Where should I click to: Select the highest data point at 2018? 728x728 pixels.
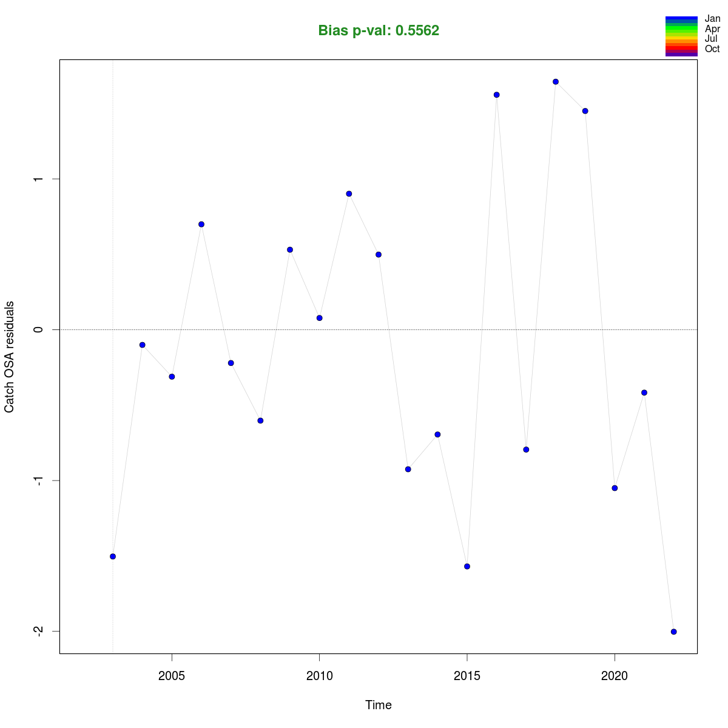[x=556, y=82]
